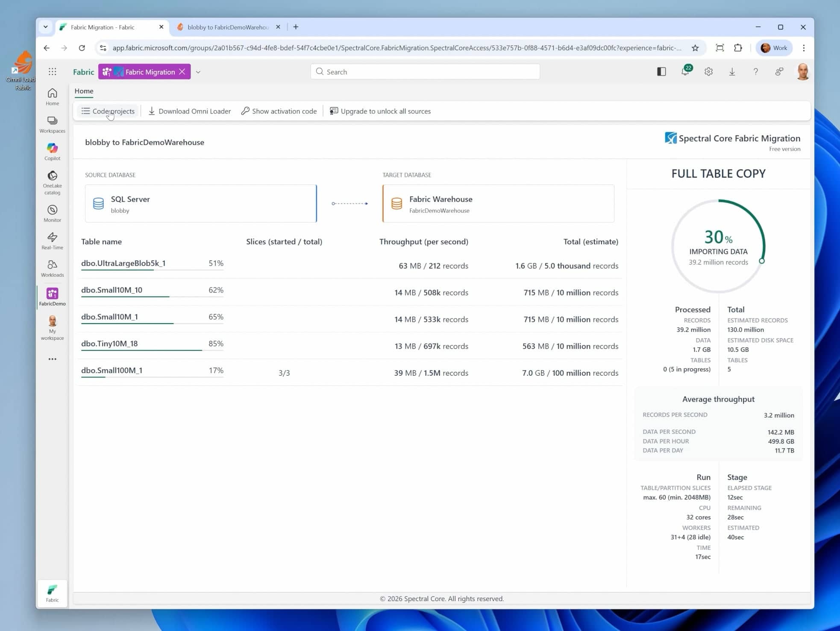The height and width of the screenshot is (631, 840).
Task: Bookmark this page with the star
Action: click(x=695, y=48)
